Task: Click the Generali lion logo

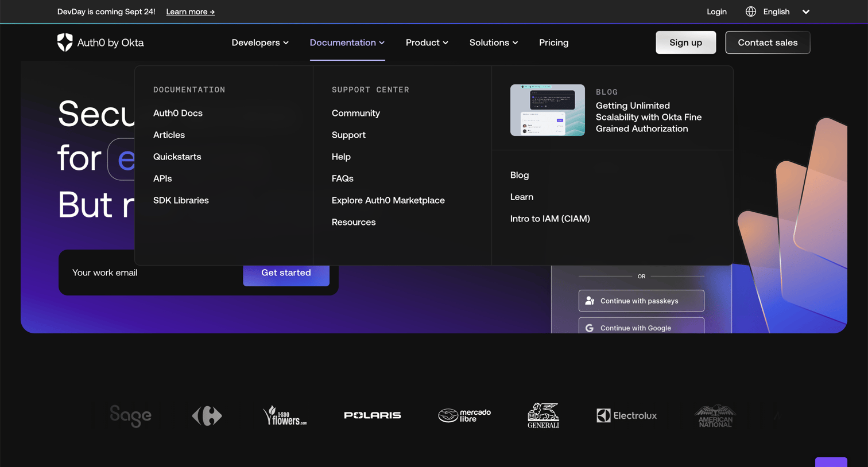Action: click(543, 415)
